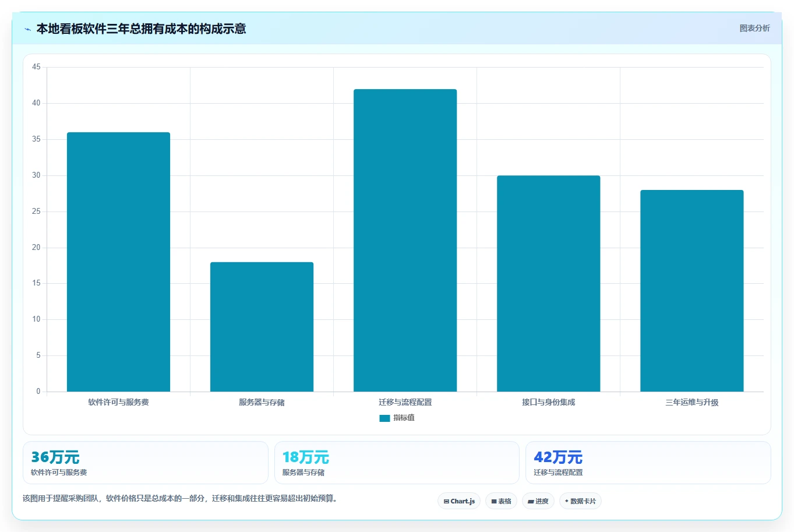Image resolution: width=794 pixels, height=532 pixels.
Task: Click the 三年运维与升级 bar in the chart
Action: (691, 291)
